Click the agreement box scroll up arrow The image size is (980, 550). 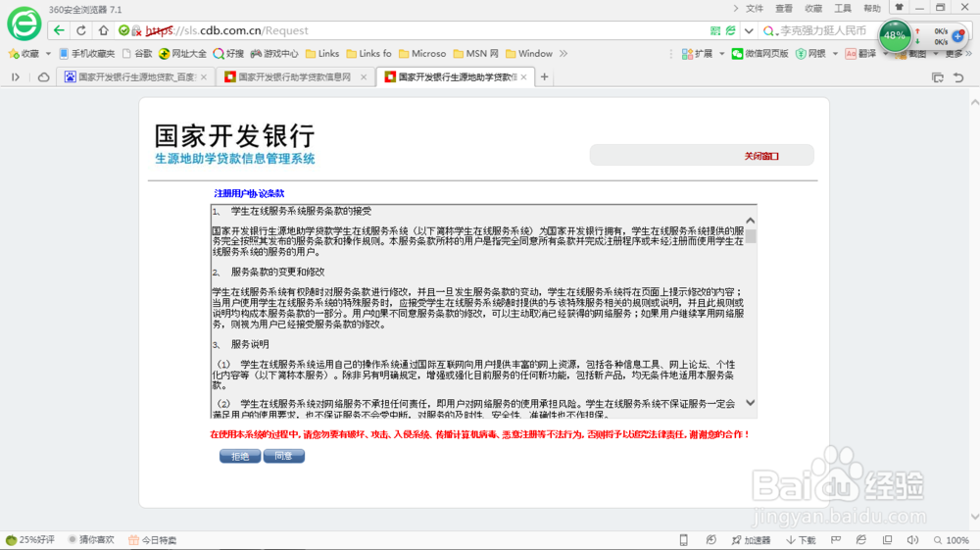point(751,221)
